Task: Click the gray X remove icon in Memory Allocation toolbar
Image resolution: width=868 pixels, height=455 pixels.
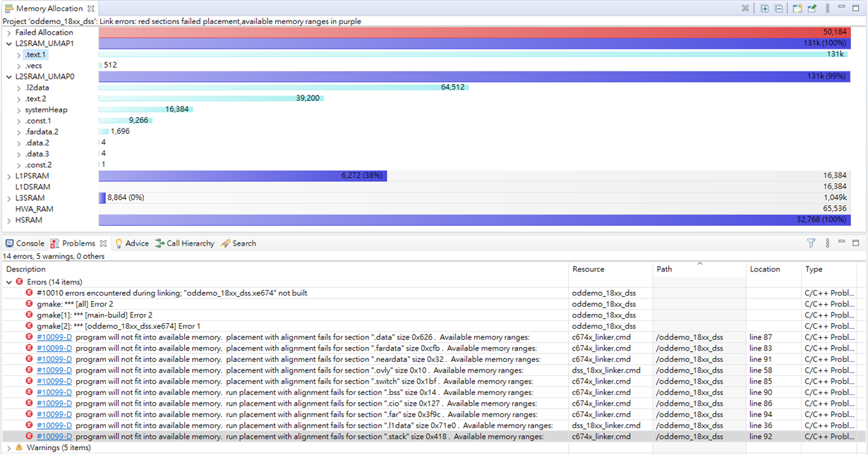Action: point(745,8)
